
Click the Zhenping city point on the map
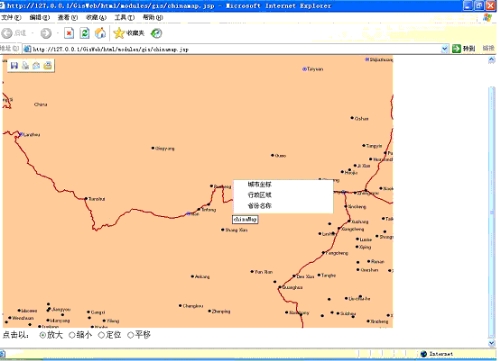[x=209, y=311]
